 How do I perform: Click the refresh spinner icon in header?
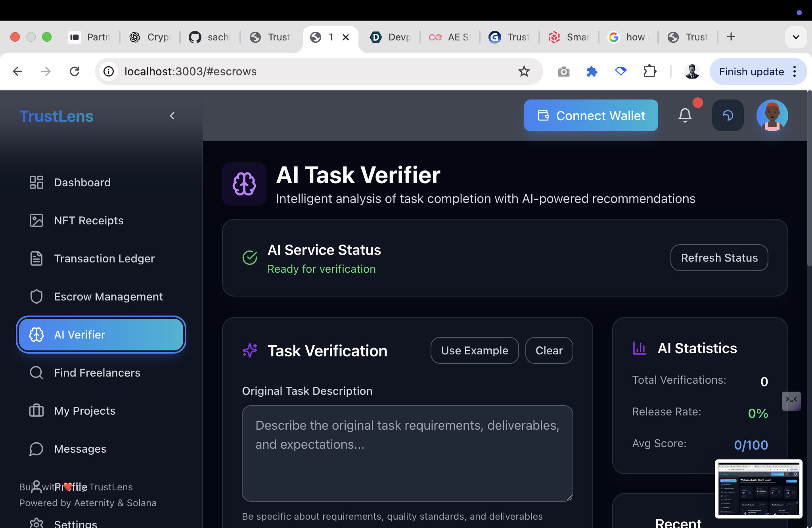pyautogui.click(x=728, y=115)
